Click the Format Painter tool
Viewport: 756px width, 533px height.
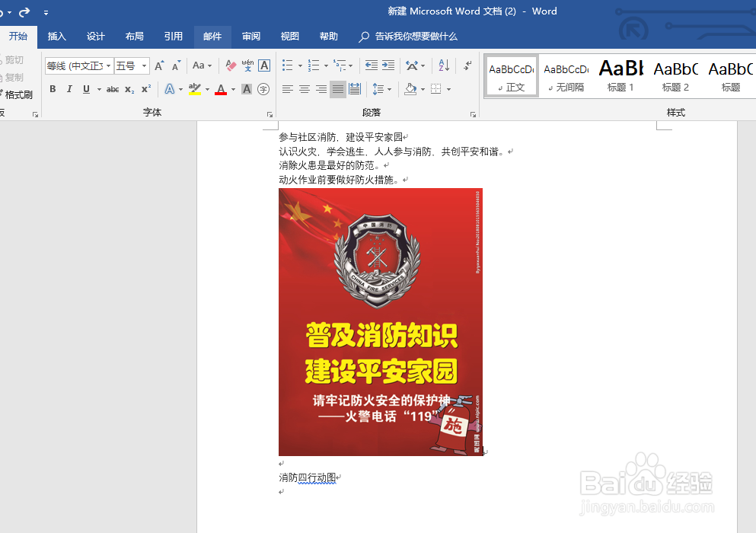click(x=17, y=94)
